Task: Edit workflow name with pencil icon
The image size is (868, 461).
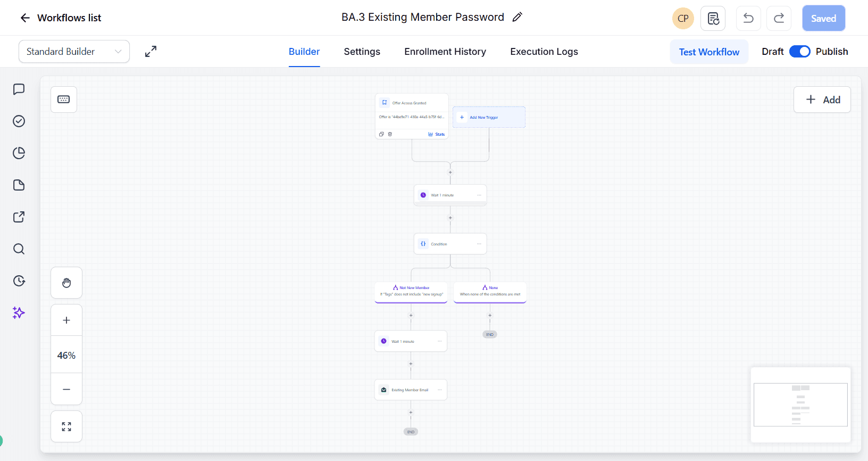Action: (x=517, y=17)
